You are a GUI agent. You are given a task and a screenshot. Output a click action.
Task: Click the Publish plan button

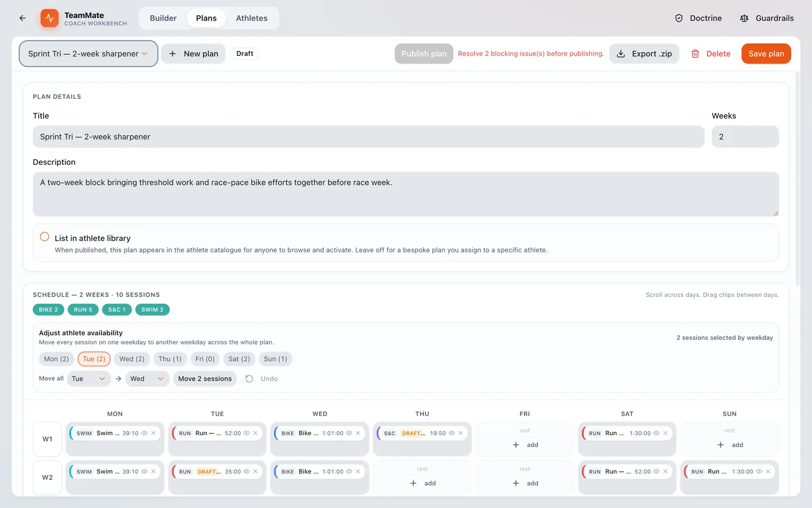pyautogui.click(x=424, y=54)
